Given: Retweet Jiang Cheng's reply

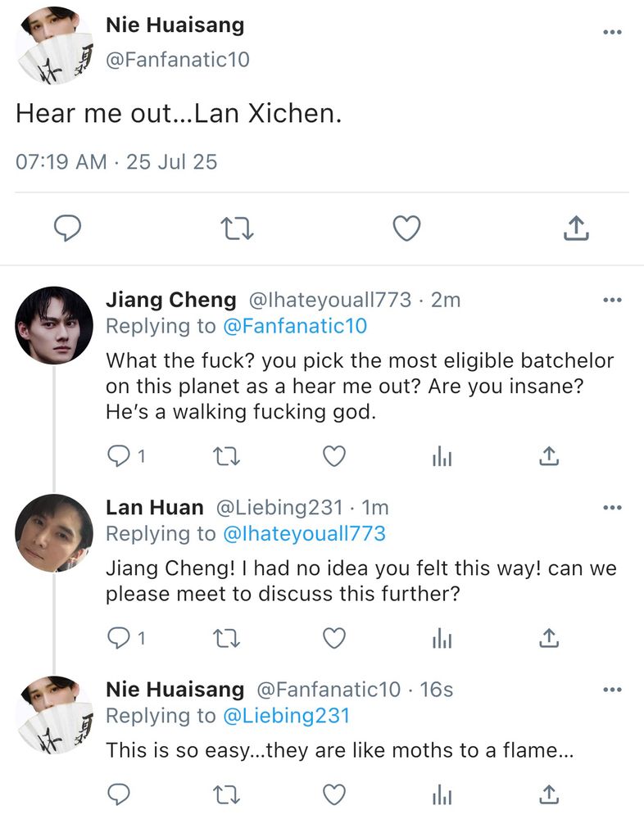Looking at the screenshot, I should [227, 456].
